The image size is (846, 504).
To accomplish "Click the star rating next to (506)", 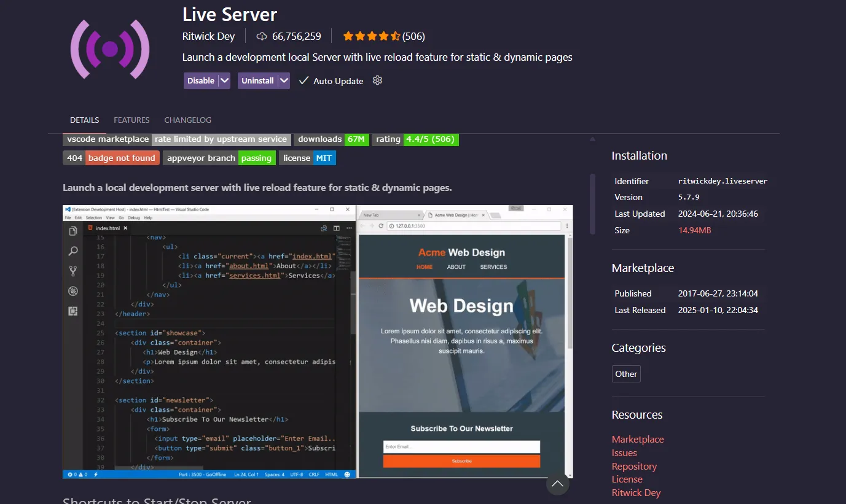I will 371,36.
